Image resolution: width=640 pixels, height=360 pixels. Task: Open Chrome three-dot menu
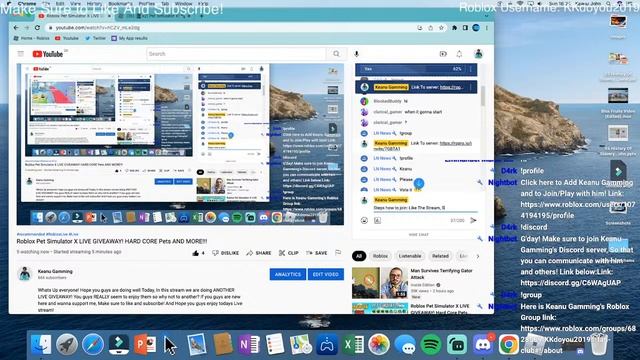487,28
